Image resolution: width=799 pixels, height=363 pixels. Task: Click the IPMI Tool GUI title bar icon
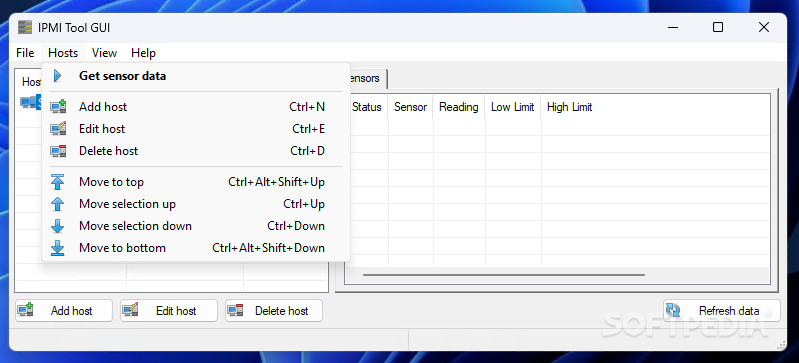[25, 28]
